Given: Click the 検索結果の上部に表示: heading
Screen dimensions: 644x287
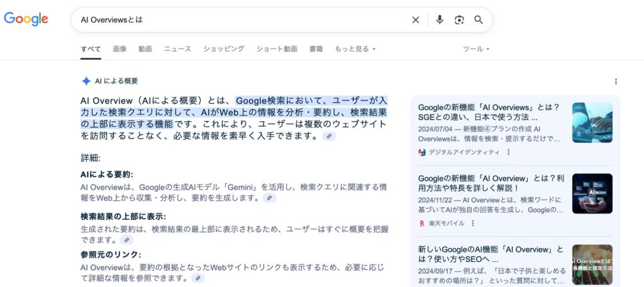Looking at the screenshot, I should pos(123,217).
